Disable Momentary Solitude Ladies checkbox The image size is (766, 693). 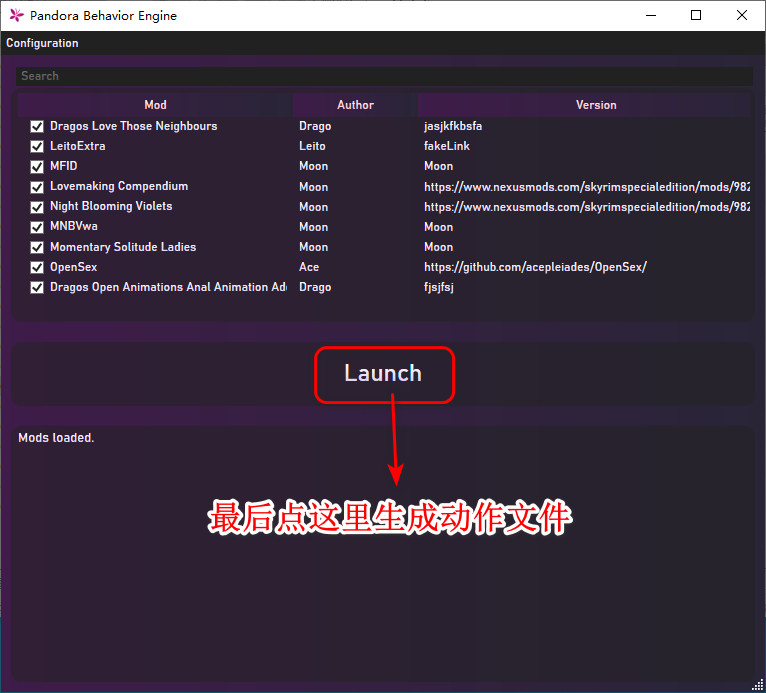[x=37, y=248]
